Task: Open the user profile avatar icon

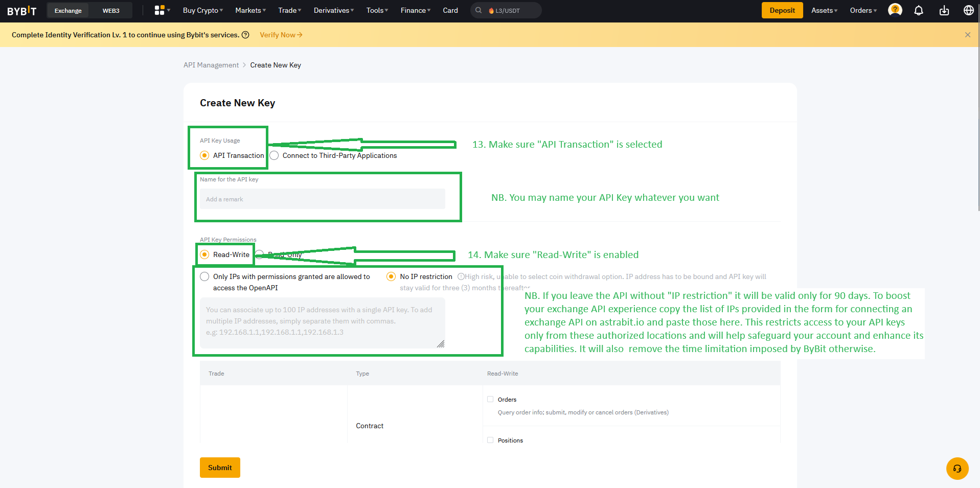Action: click(x=895, y=10)
